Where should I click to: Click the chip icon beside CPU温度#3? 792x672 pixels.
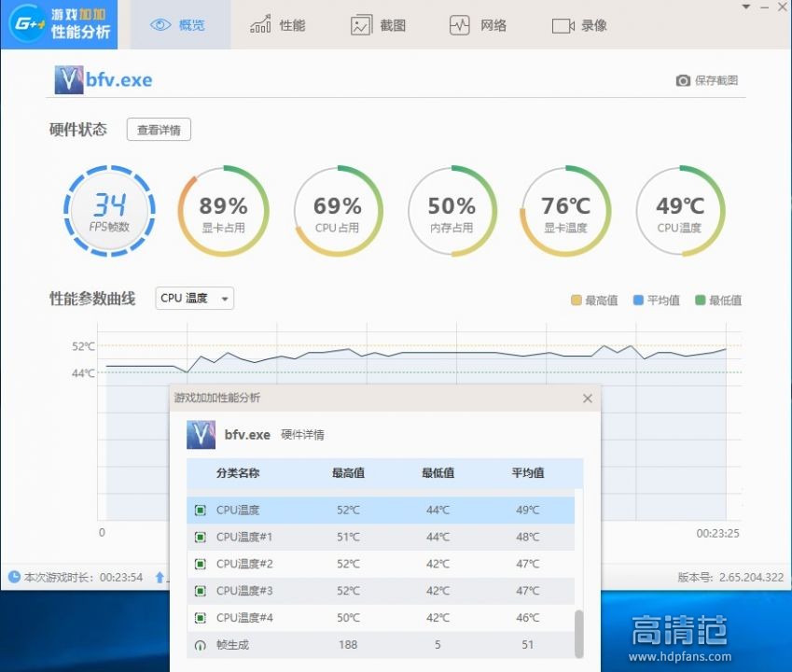pyautogui.click(x=200, y=591)
